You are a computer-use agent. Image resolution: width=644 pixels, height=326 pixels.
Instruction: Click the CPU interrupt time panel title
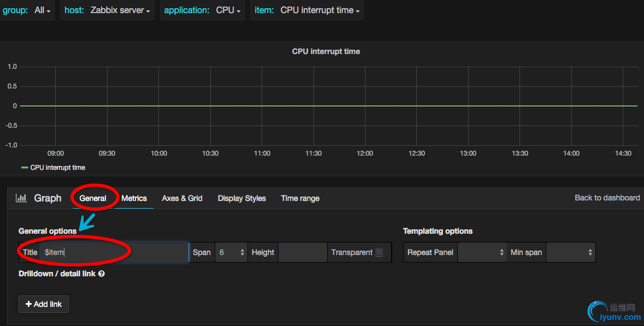click(x=326, y=51)
